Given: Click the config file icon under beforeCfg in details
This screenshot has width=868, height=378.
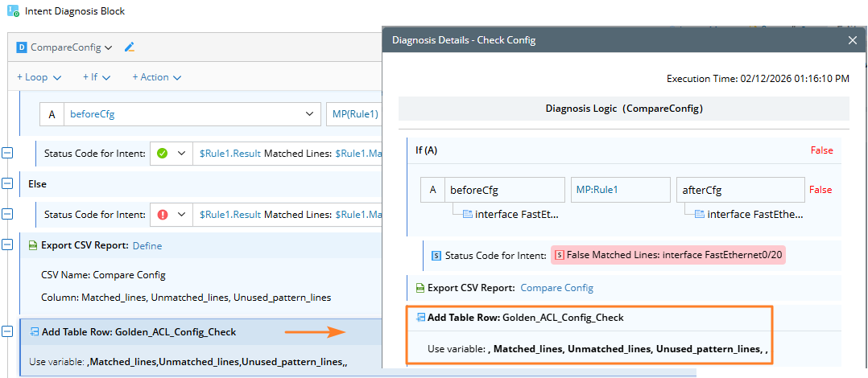Looking at the screenshot, I should [468, 214].
